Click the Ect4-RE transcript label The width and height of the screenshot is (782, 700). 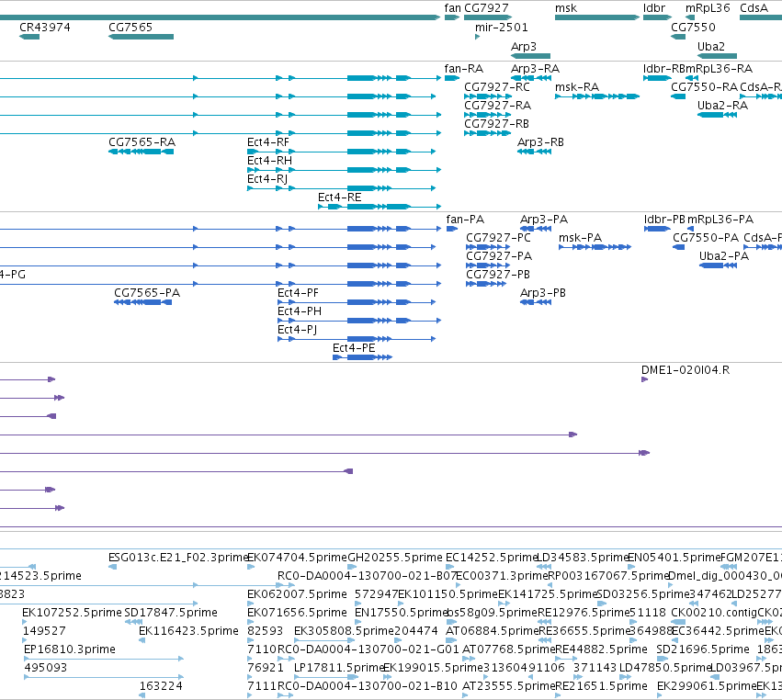(340, 198)
